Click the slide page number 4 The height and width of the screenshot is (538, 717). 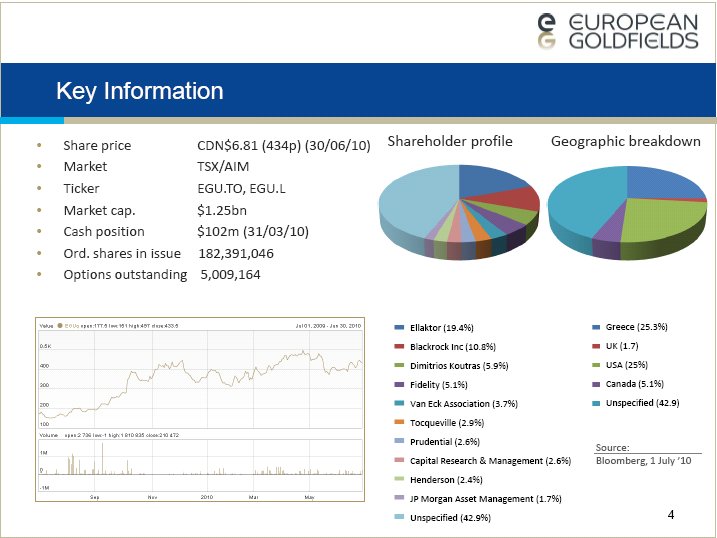click(x=671, y=515)
